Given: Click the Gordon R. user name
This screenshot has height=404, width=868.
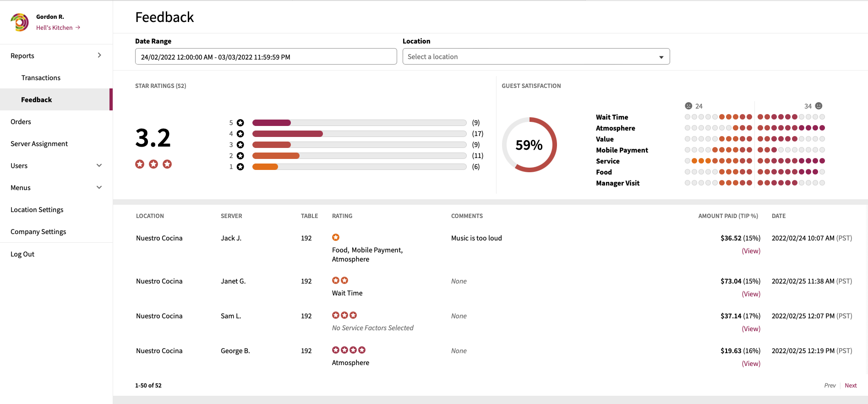Looking at the screenshot, I should (50, 16).
